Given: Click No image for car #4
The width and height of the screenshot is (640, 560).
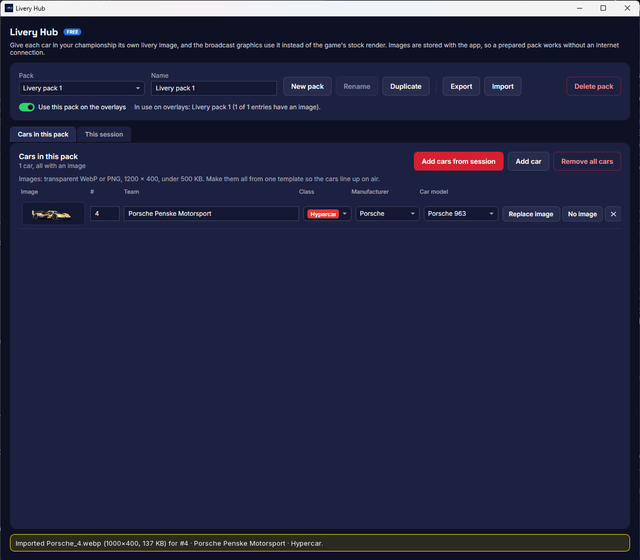Looking at the screenshot, I should coord(582,214).
